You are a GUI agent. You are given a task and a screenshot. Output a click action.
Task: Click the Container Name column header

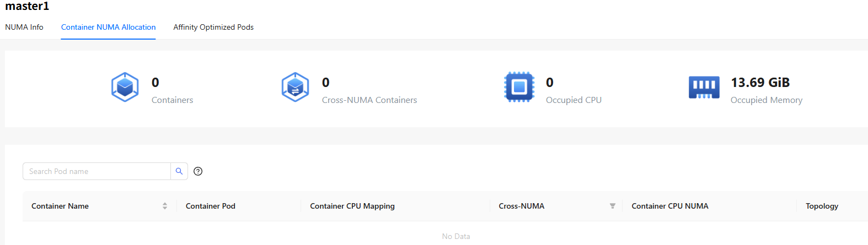click(60, 206)
